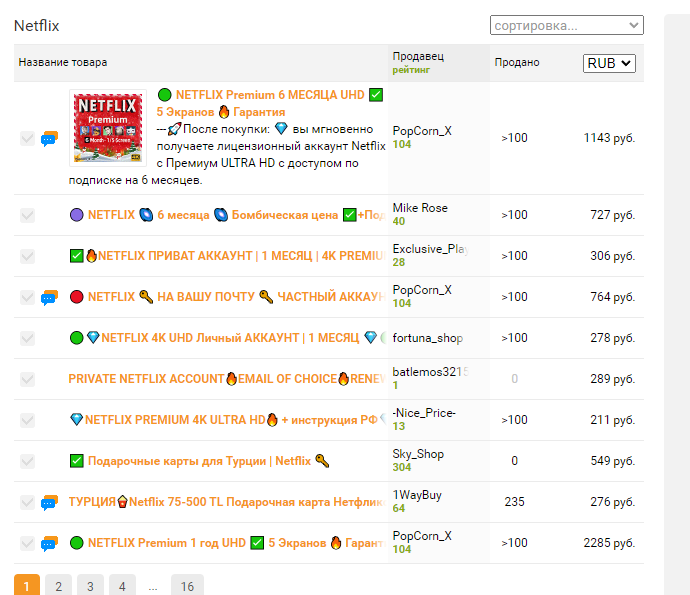Image resolution: width=690 pixels, height=595 pixels.
Task: Click the price 727 руб.
Action: pos(613,215)
